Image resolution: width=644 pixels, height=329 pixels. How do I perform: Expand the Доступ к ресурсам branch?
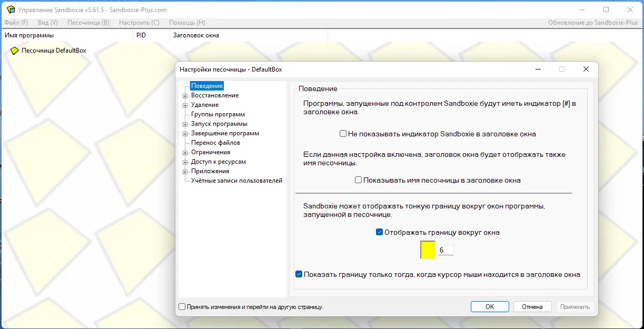184,162
